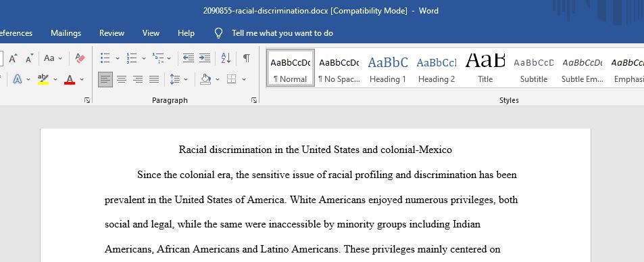Open the shading color dropdown arrow
This screenshot has height=262, width=644.
[218, 79]
